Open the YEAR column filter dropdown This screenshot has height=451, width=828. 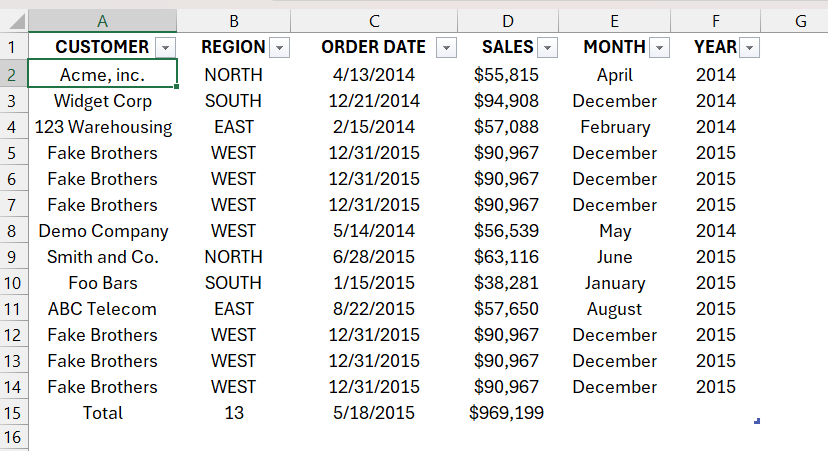pyautogui.click(x=749, y=48)
